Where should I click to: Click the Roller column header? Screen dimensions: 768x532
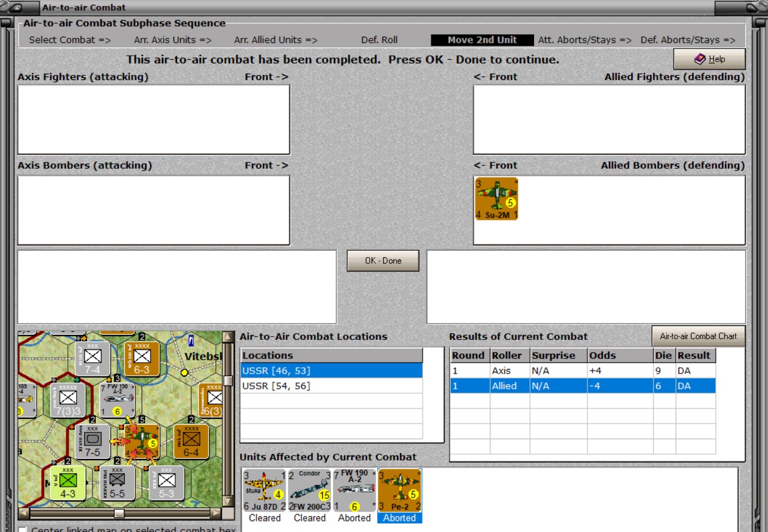510,356
